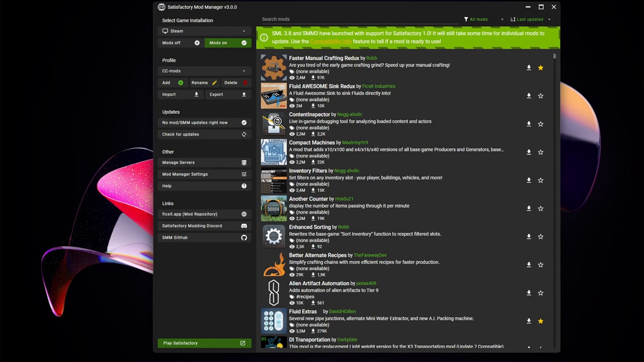Download the Compact Machines mod

529,152
